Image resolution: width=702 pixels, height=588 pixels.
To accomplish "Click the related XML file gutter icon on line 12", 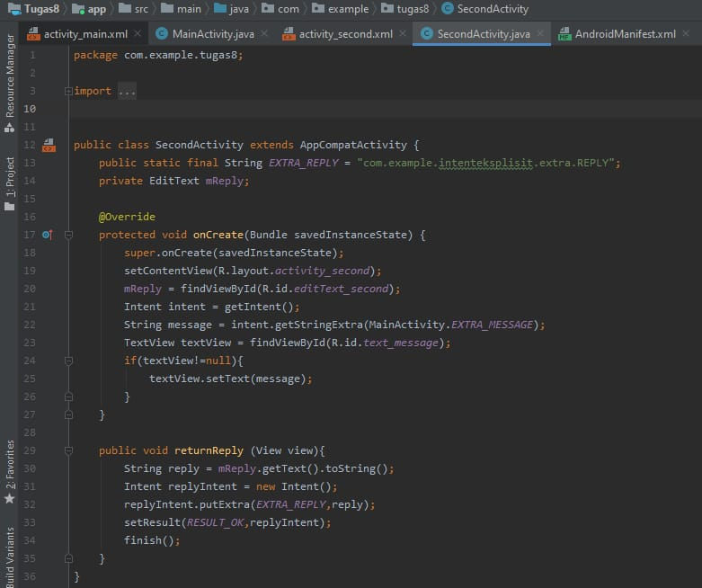I will coord(49,145).
